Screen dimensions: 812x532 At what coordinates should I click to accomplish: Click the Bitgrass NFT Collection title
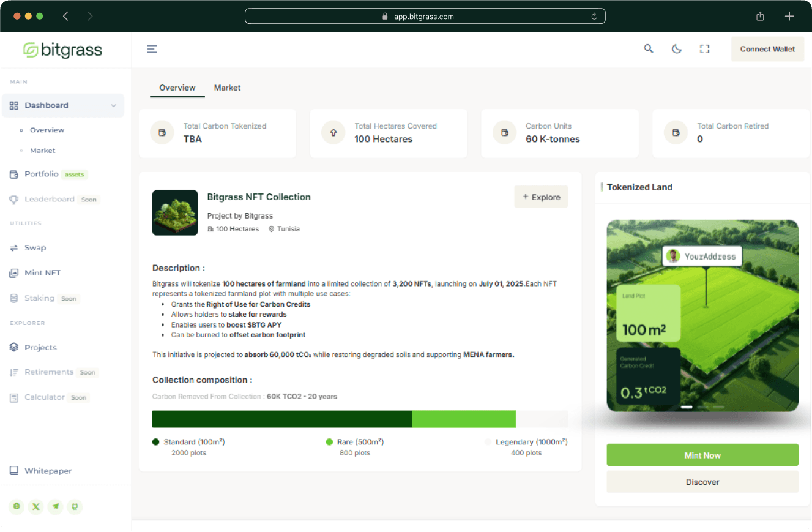tap(259, 197)
